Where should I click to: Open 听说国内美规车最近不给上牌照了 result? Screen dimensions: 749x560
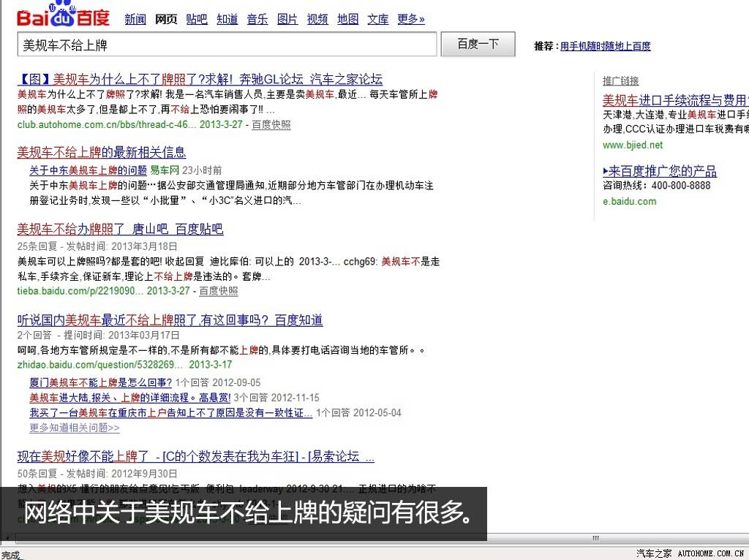[x=170, y=320]
